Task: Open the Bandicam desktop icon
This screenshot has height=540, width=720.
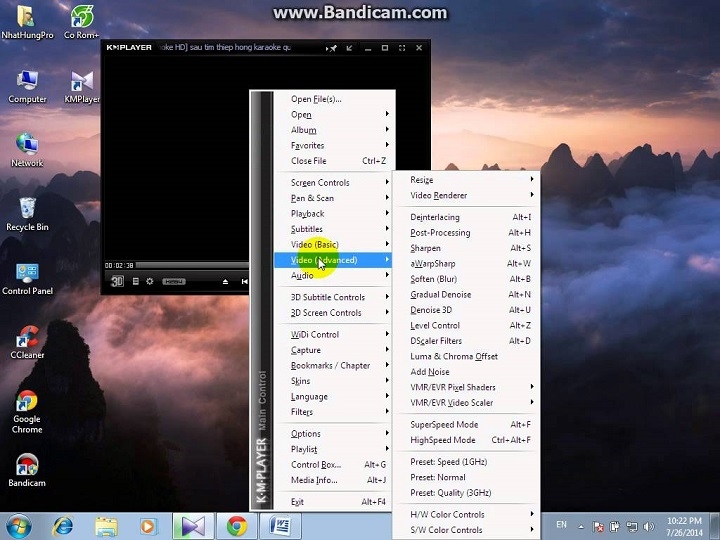Action: click(27, 470)
